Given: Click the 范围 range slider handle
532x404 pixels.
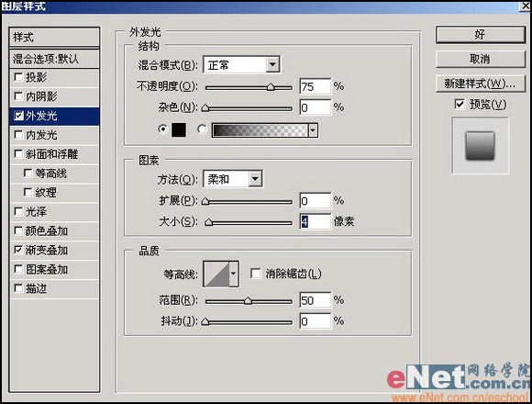Looking at the screenshot, I should click(x=248, y=301).
